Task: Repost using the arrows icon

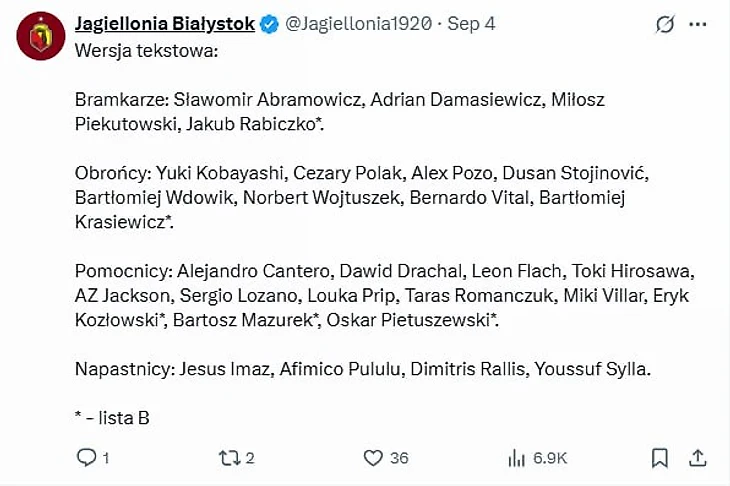Action: pyautogui.click(x=229, y=458)
